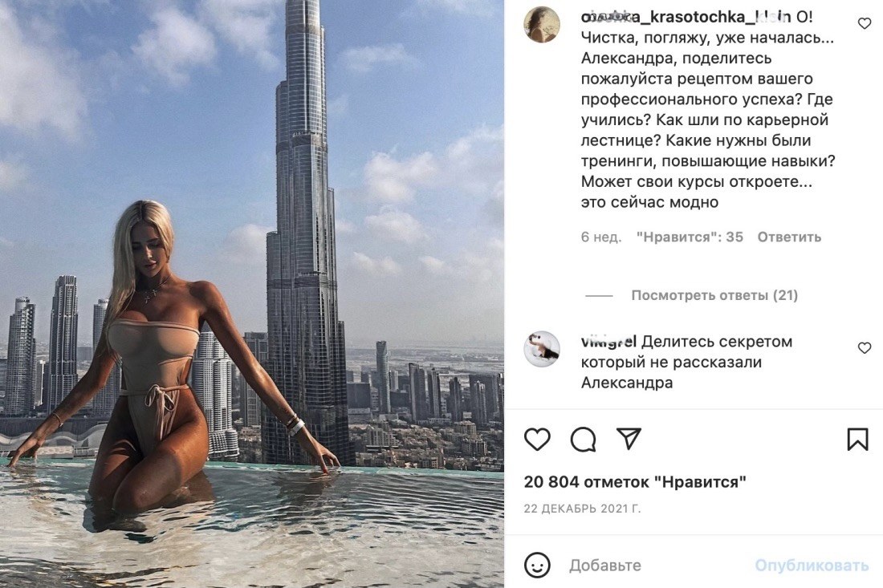
Task: Open the second commenter's username link
Action: coord(608,342)
